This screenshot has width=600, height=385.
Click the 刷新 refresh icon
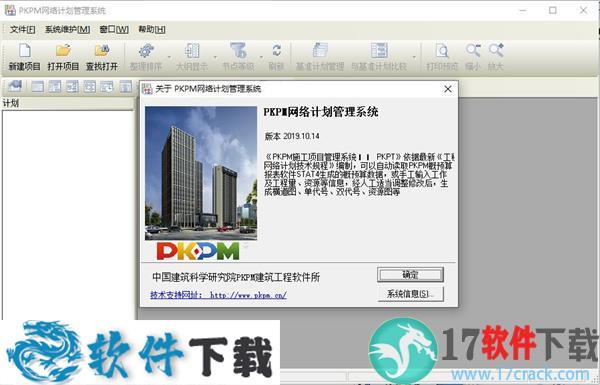click(276, 51)
